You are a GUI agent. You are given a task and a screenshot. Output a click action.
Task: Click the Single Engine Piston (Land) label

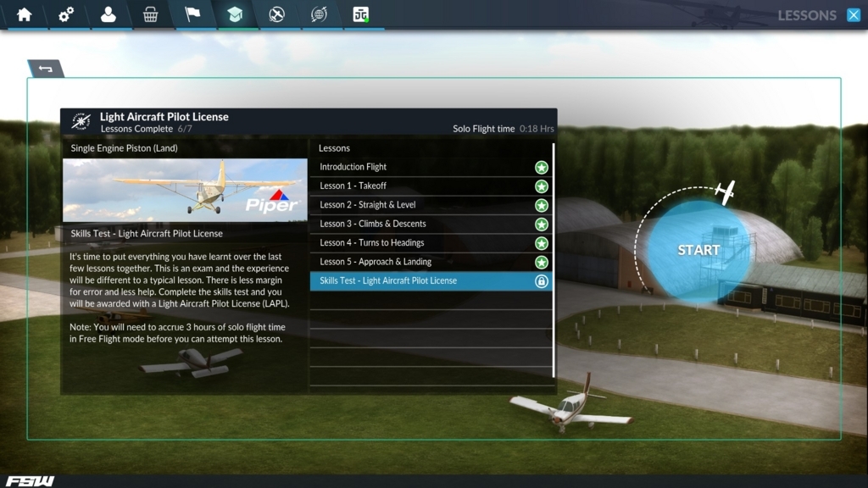124,148
